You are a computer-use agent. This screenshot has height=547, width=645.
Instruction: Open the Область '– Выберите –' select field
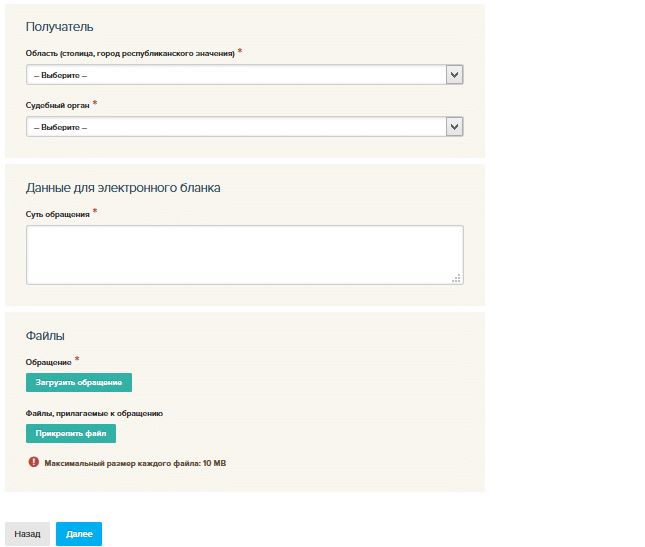click(236, 75)
